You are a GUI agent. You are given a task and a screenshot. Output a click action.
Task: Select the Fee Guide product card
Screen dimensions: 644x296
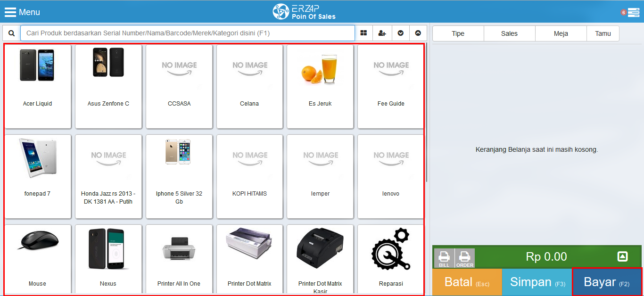[x=391, y=86]
